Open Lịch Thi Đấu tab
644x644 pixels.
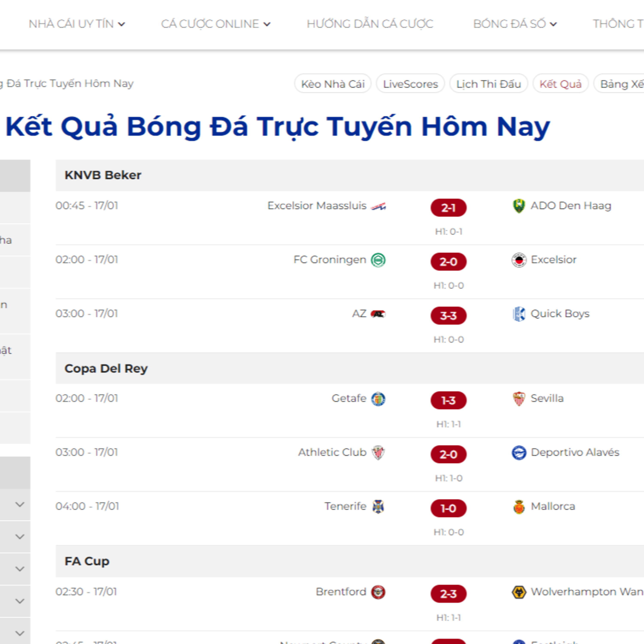pos(488,84)
